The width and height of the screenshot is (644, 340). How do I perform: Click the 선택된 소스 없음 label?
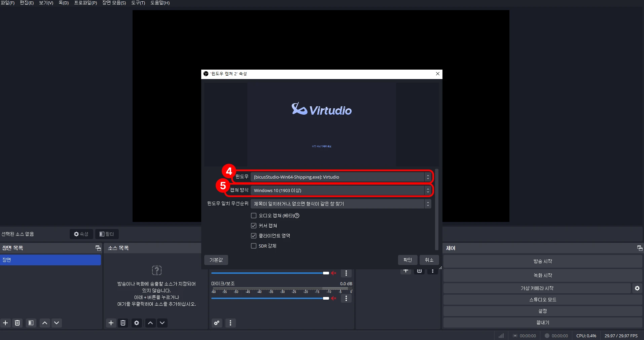18,234
